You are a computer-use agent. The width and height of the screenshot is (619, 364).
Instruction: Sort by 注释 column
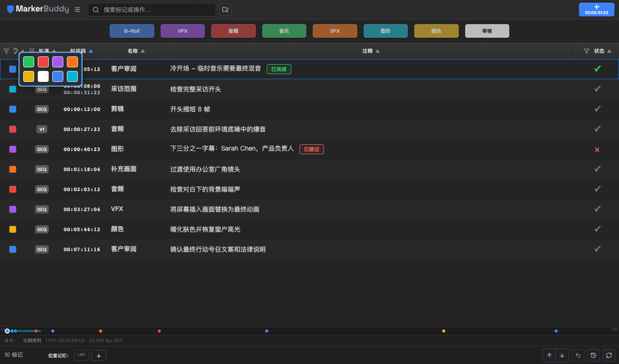370,51
